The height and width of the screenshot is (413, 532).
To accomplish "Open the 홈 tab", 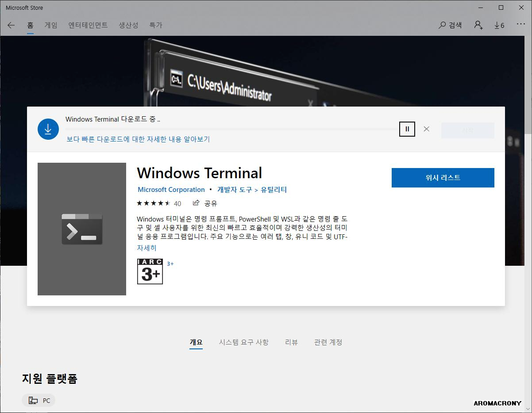I will click(30, 25).
